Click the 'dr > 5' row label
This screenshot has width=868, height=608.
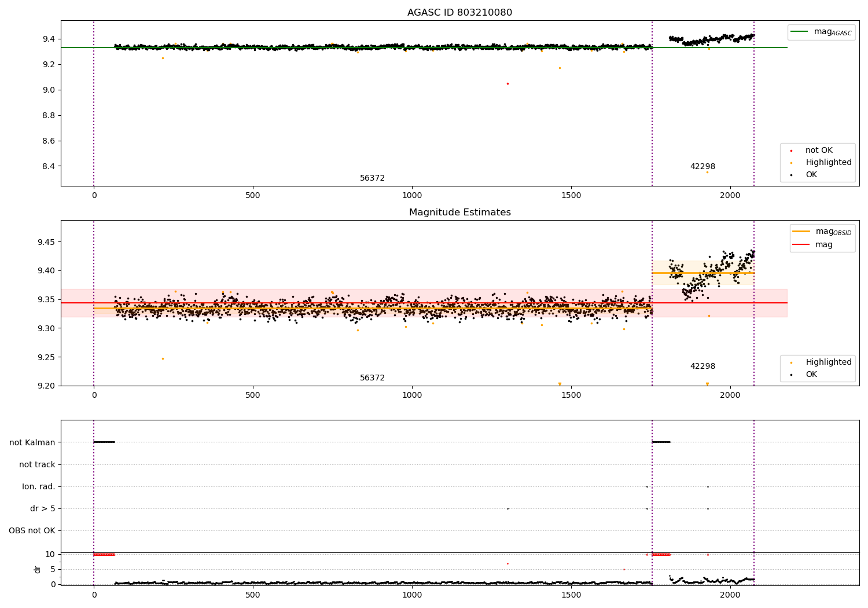click(42, 509)
